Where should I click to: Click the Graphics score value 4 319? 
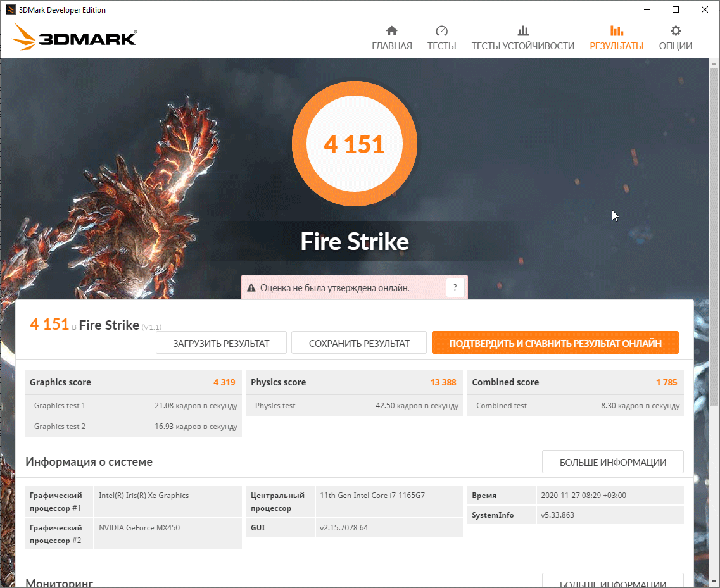[224, 382]
